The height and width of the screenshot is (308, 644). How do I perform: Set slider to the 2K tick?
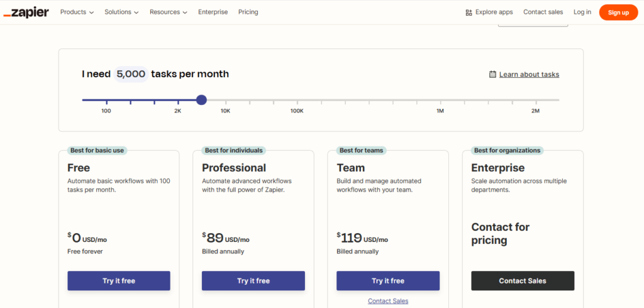[178, 101]
